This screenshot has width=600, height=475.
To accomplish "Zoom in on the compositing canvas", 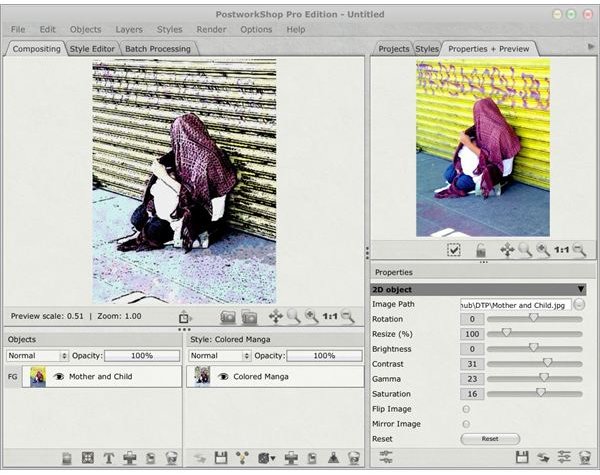I will click(311, 317).
